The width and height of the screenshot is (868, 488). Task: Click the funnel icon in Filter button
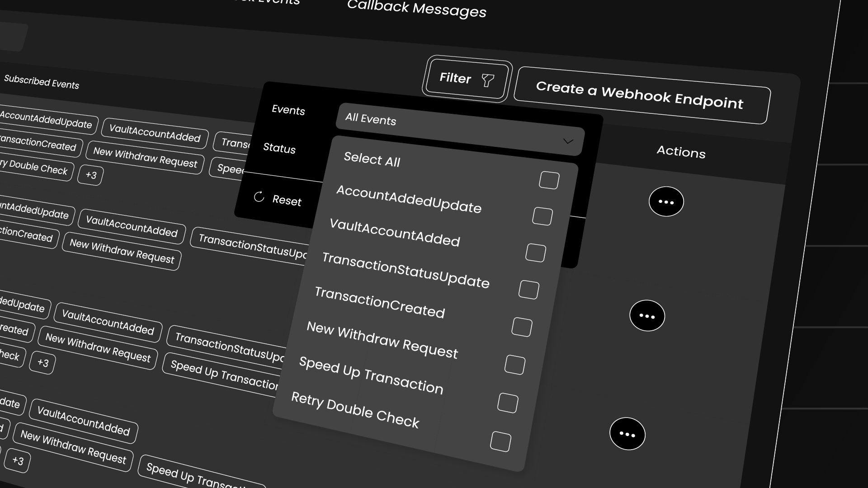point(487,81)
